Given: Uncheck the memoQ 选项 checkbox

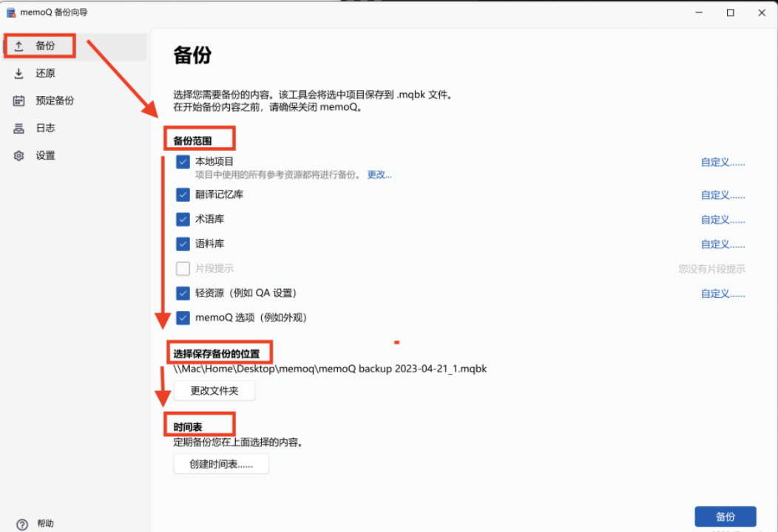Looking at the screenshot, I should coord(183,318).
